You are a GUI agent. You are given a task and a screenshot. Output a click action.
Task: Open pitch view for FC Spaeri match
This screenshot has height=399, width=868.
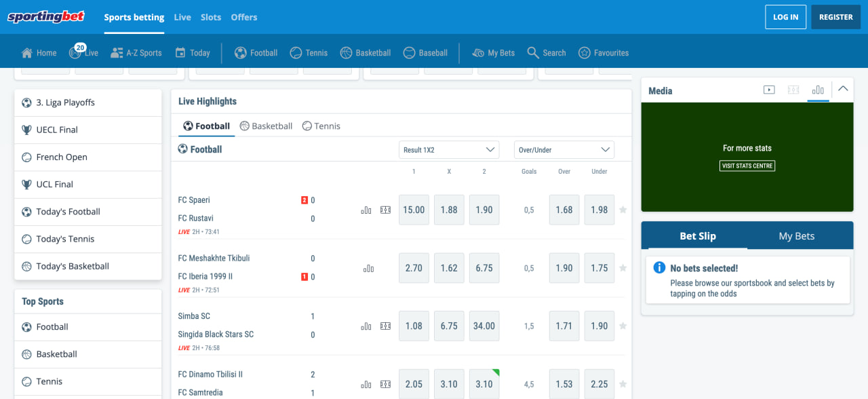(x=386, y=210)
